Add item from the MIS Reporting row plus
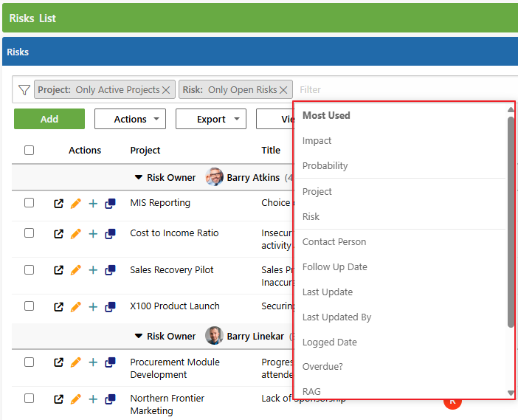518x420 pixels. [x=93, y=204]
